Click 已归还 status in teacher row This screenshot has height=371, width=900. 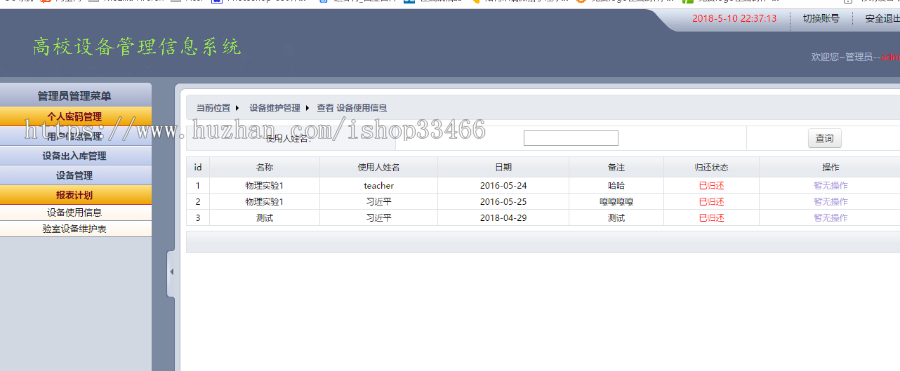[x=711, y=186]
